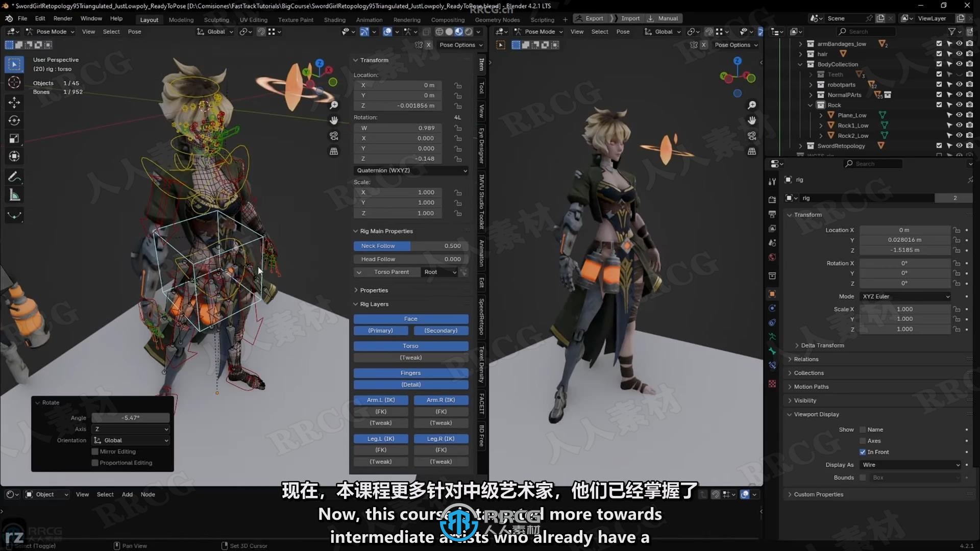The height and width of the screenshot is (551, 980).
Task: Open the Edit menu
Action: 40,18
